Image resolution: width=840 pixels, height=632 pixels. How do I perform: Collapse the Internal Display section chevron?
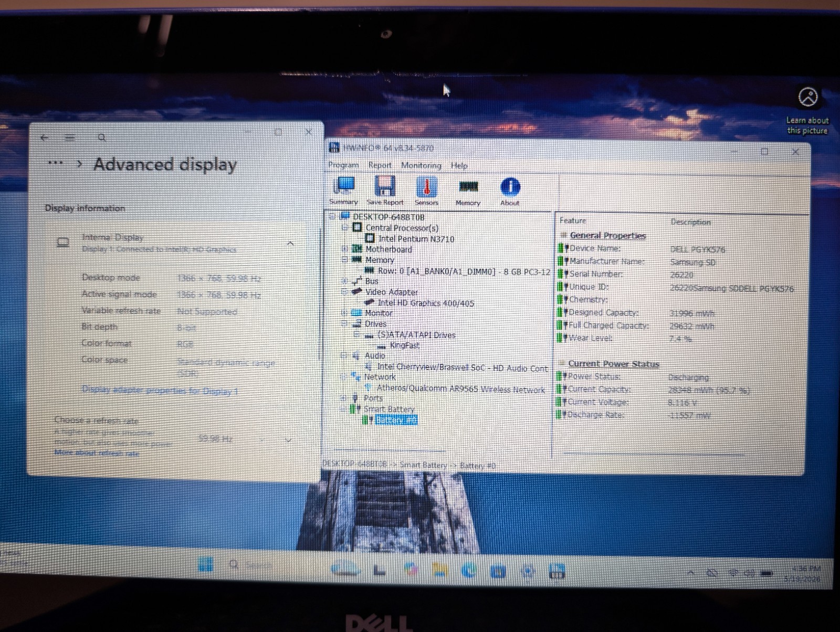click(x=290, y=244)
